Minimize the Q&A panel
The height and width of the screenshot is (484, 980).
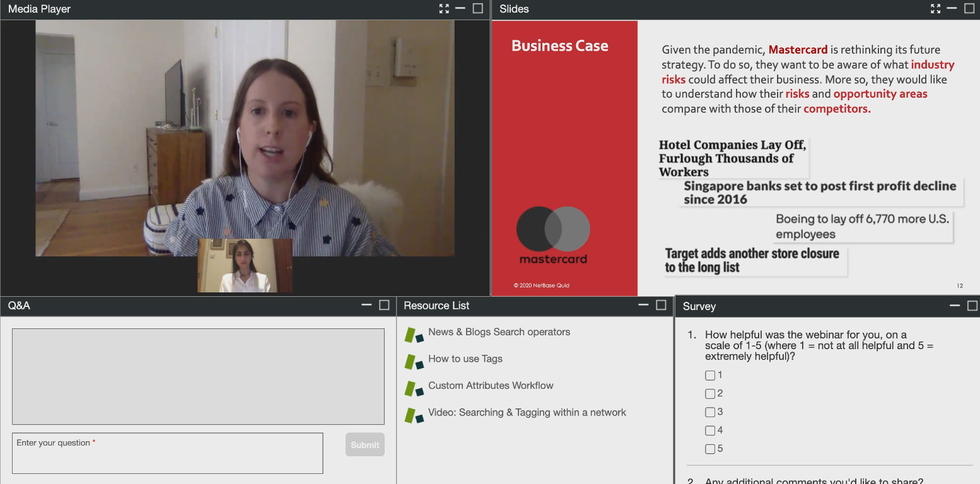(366, 305)
